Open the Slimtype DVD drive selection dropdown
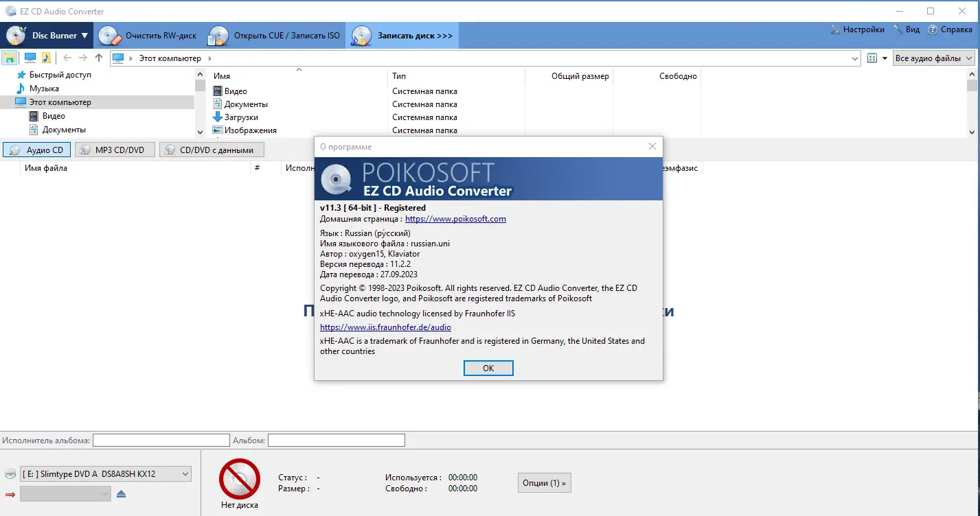 [106, 473]
